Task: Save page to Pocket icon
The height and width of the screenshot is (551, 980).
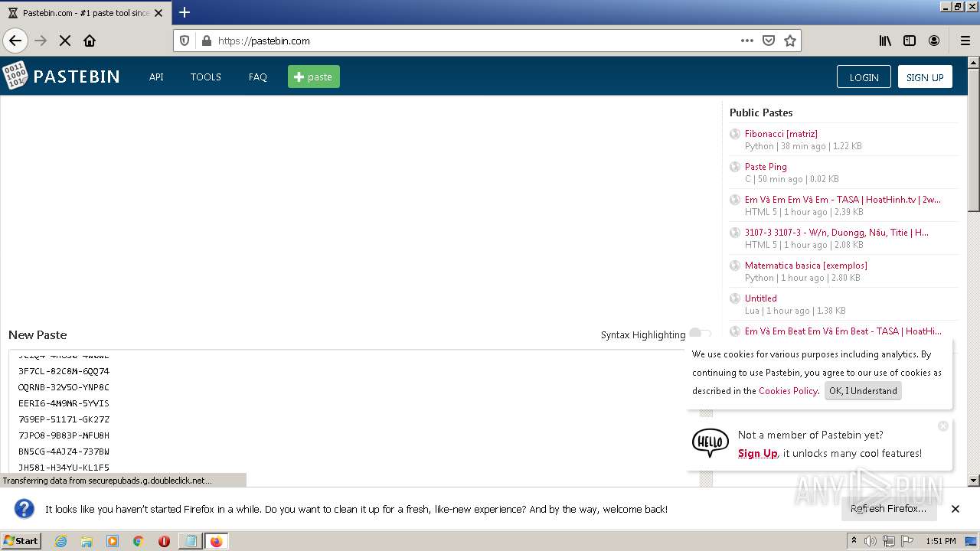Action: 769,41
